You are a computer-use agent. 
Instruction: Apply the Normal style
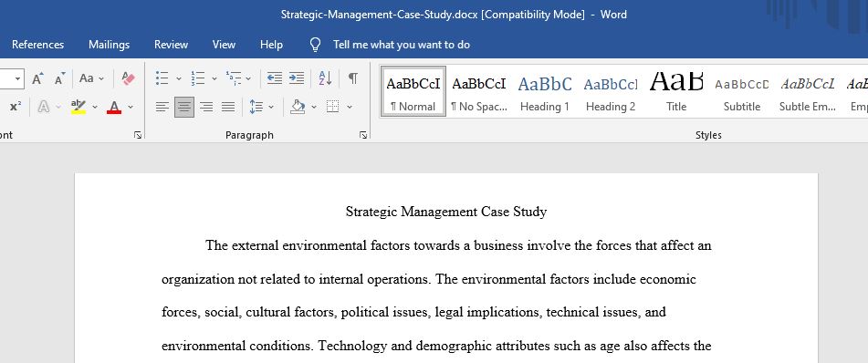(413, 92)
